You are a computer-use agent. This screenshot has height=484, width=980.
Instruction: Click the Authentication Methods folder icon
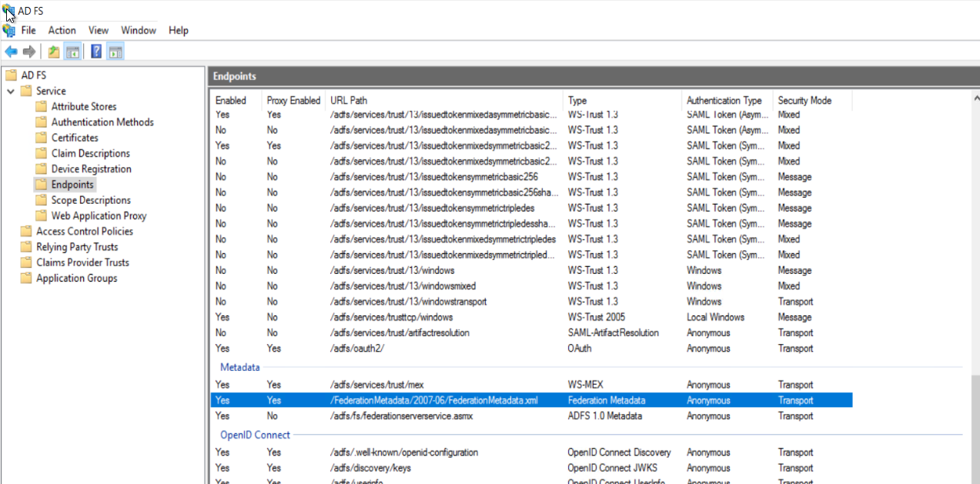pos(41,122)
